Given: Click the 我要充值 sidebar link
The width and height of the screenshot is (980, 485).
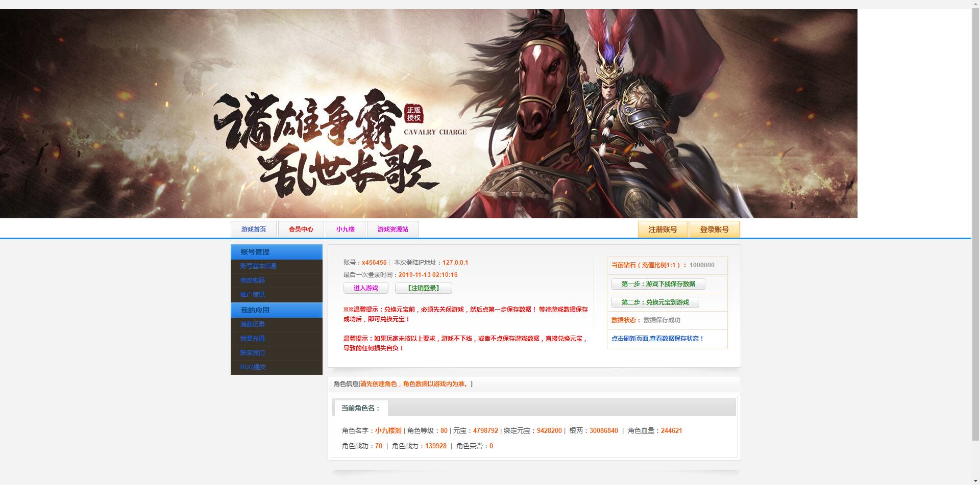Looking at the screenshot, I should tap(252, 339).
